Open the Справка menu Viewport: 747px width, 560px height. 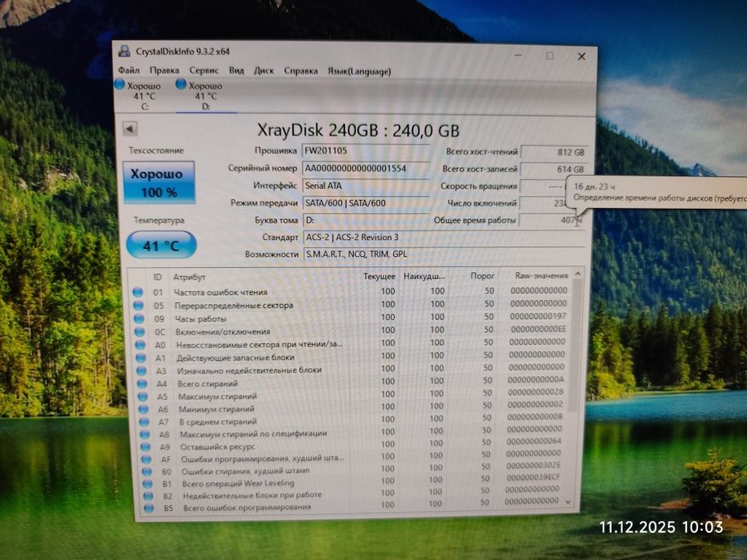pyautogui.click(x=300, y=71)
